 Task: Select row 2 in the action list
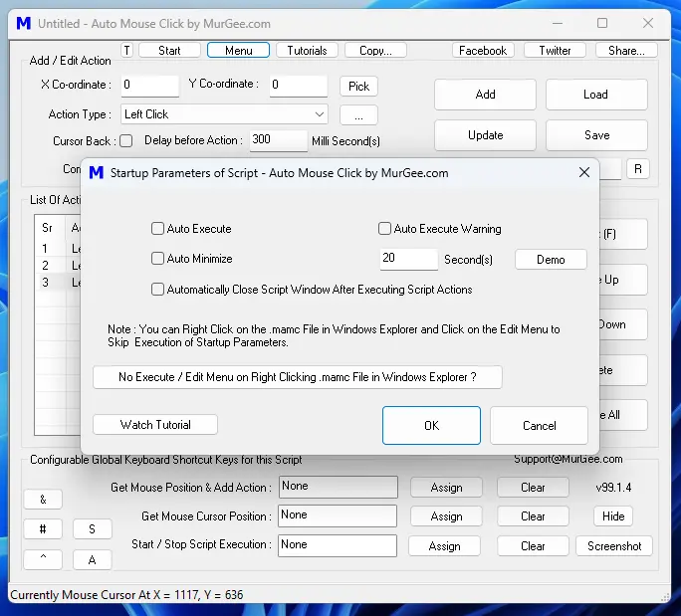click(58, 266)
